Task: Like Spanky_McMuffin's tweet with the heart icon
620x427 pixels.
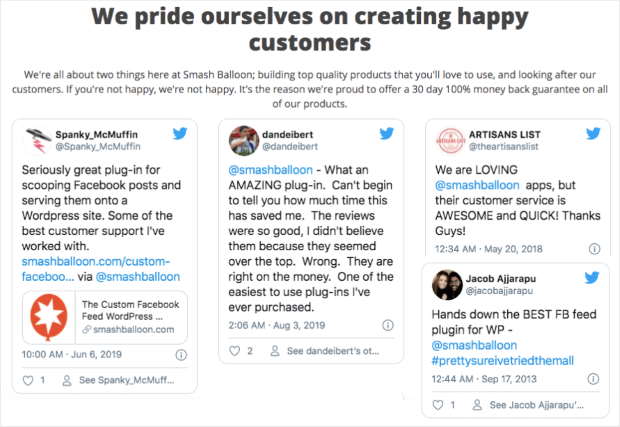Action: pyautogui.click(x=28, y=380)
